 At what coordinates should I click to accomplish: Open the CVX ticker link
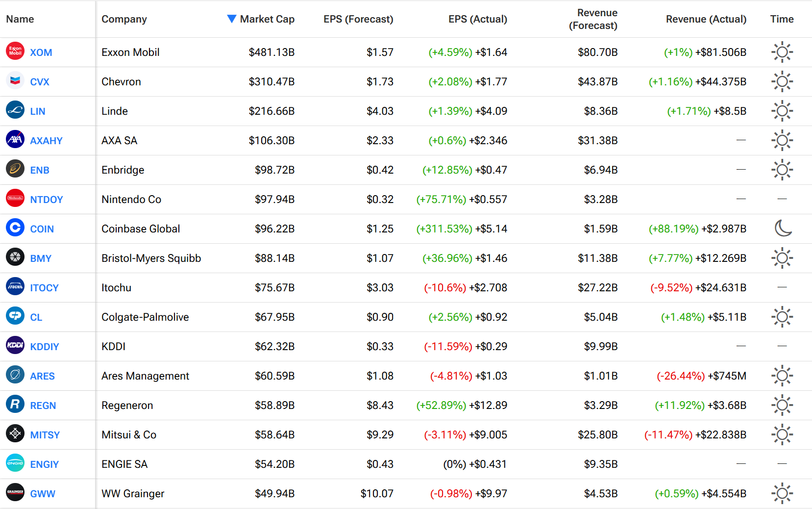pyautogui.click(x=40, y=82)
